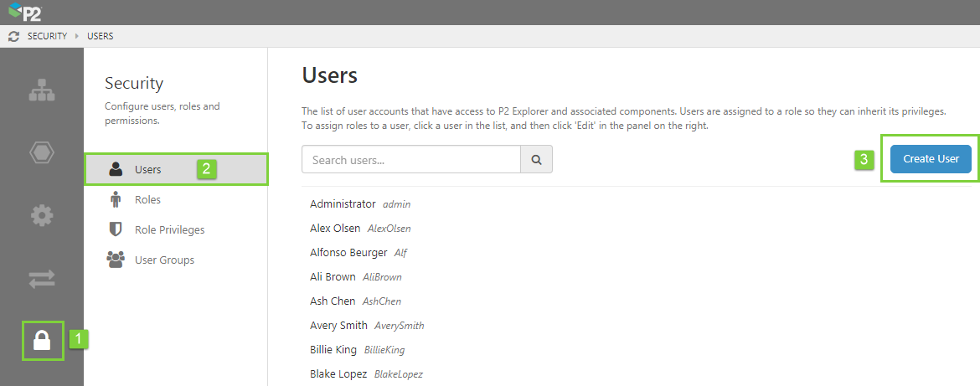980x386 pixels.
Task: Open the gear settings sidebar icon
Action: pos(42,216)
